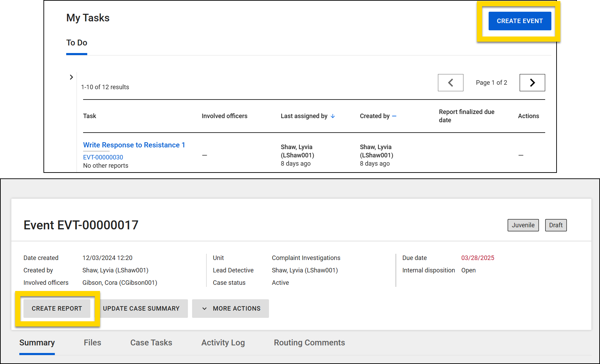This screenshot has height=364, width=600.
Task: Go to next page of tasks
Action: pyautogui.click(x=532, y=83)
